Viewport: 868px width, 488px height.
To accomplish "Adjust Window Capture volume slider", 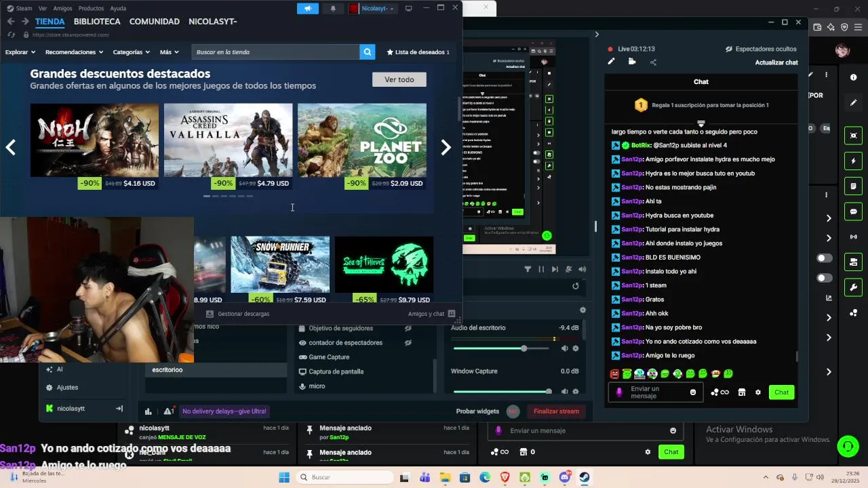I will pos(501,391).
